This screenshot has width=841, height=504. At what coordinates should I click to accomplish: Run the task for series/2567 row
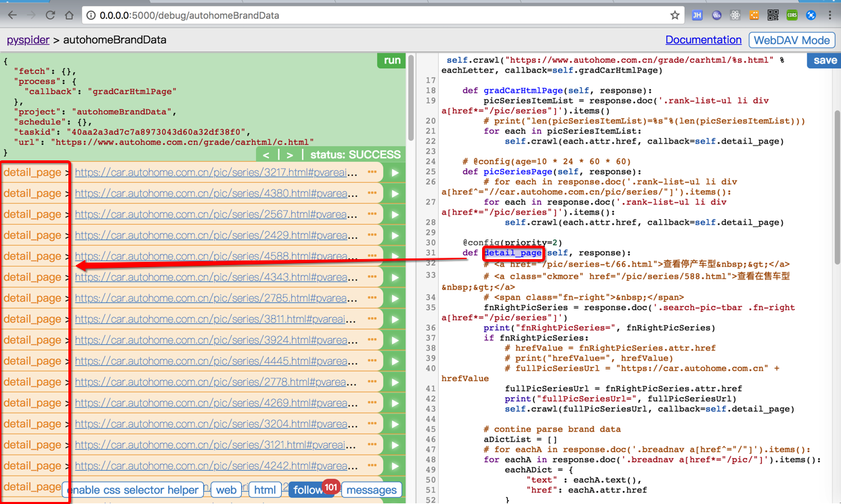click(395, 214)
